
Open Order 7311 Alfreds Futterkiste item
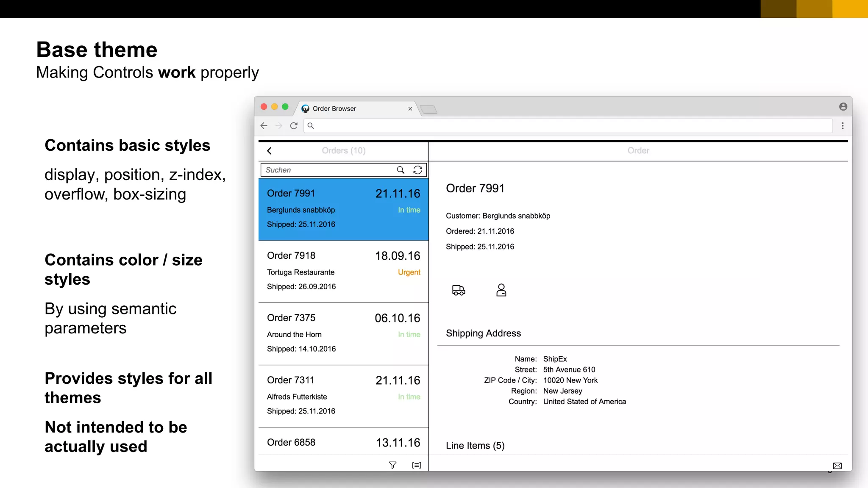(343, 396)
